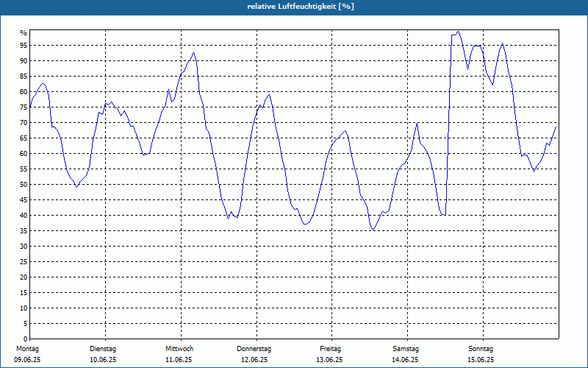The image size is (588, 368).
Task: Click the '5' y-axis tick label
Action: (x=25, y=324)
